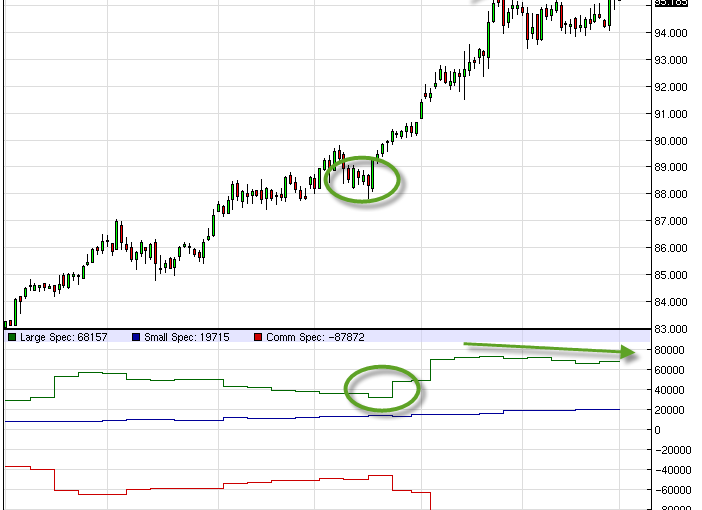Click the -60000 indicator axis label
This screenshot has height=510, width=702.
pyautogui.click(x=671, y=490)
